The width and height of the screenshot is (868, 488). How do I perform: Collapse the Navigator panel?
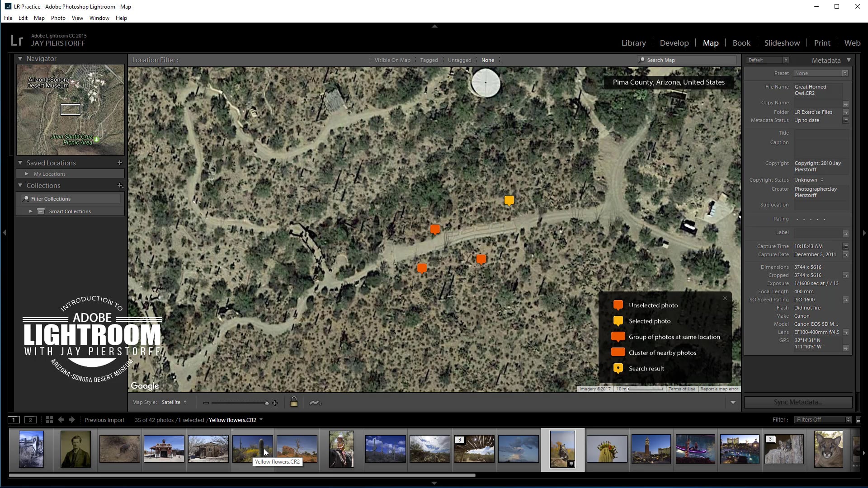click(20, 59)
